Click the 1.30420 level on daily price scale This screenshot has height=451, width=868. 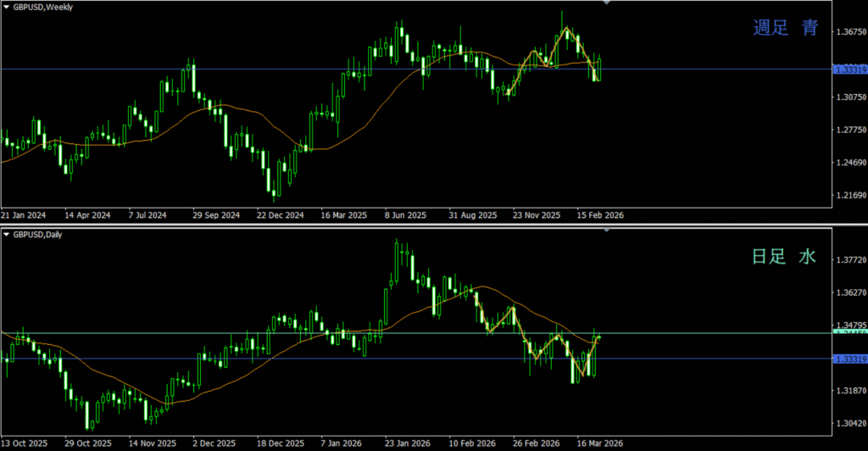click(849, 423)
